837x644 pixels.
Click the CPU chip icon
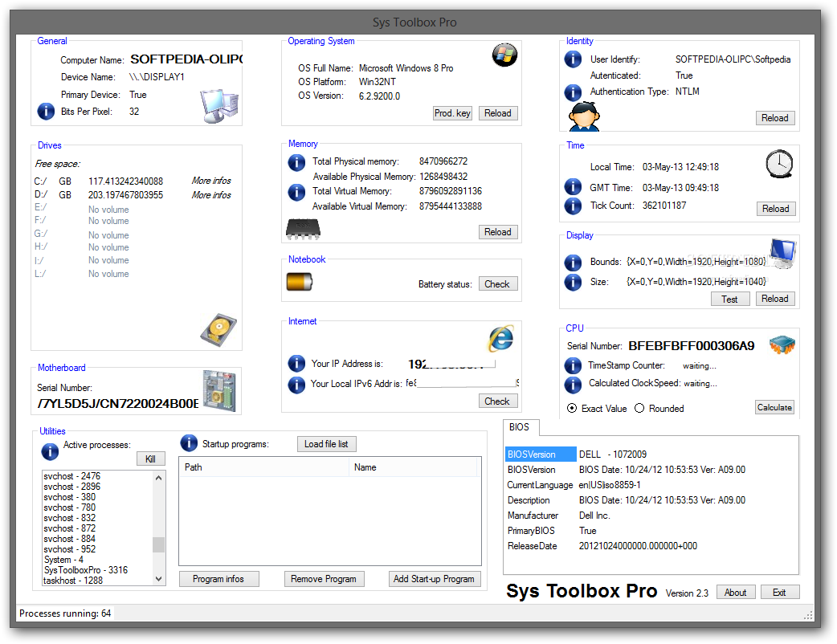[782, 345]
